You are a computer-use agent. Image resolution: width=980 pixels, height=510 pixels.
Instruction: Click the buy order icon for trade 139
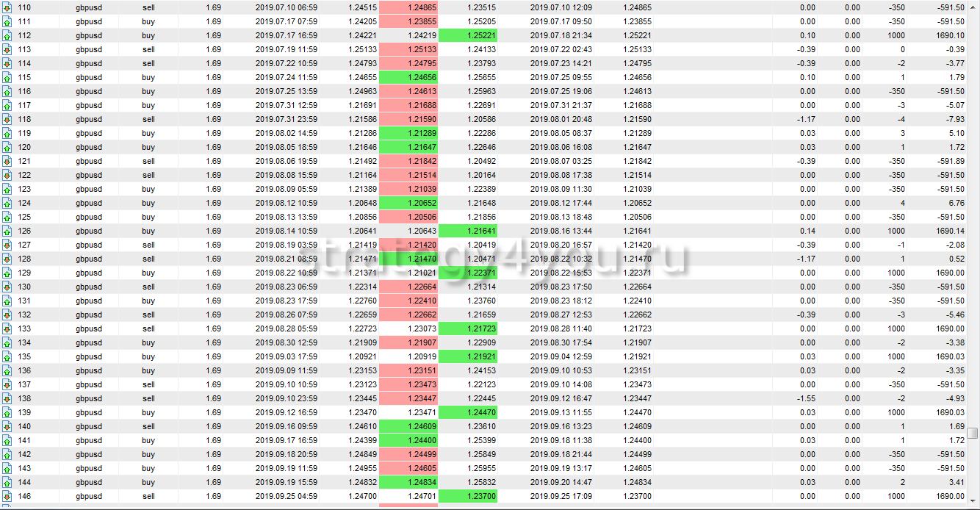[x=7, y=412]
